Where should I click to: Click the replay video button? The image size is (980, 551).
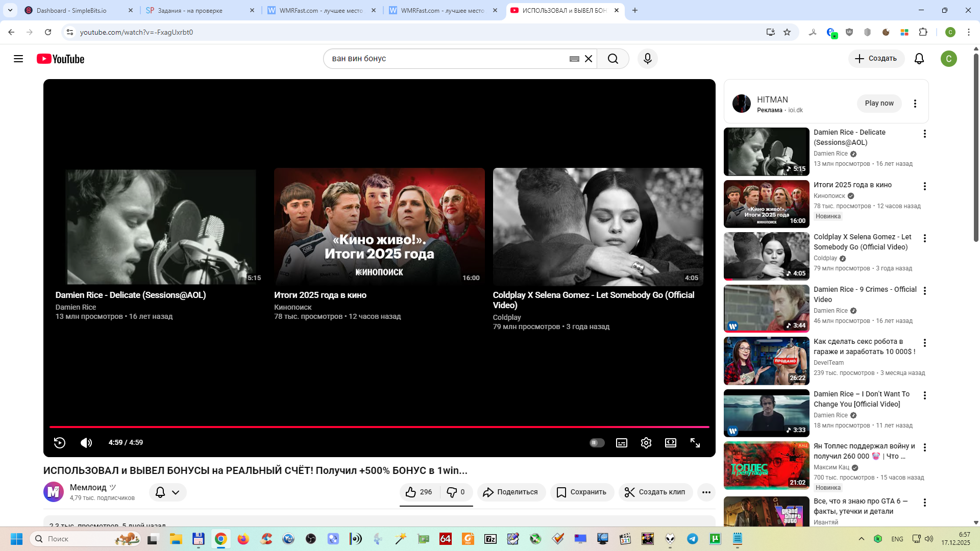(60, 443)
